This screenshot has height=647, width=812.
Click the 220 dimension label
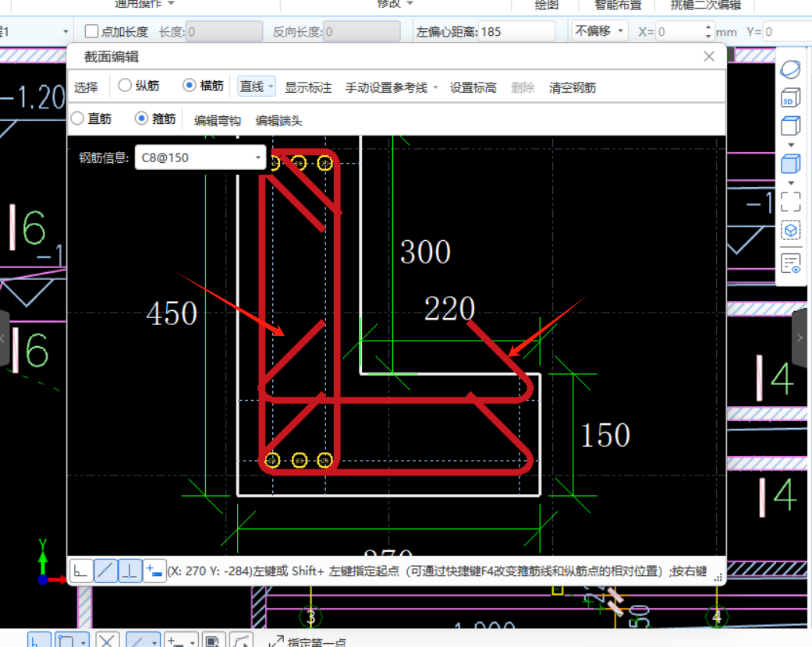(449, 309)
